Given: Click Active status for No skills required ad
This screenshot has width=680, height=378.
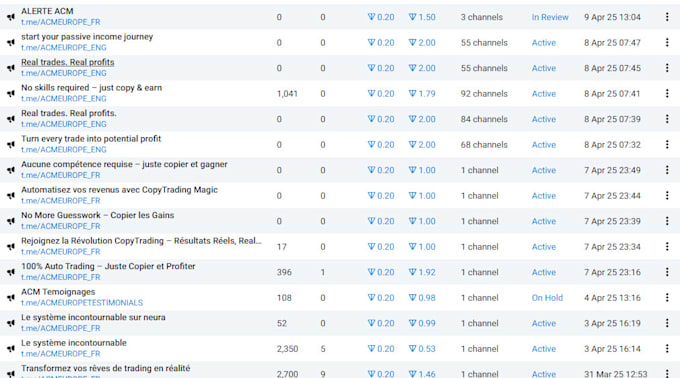Looking at the screenshot, I should (544, 94).
